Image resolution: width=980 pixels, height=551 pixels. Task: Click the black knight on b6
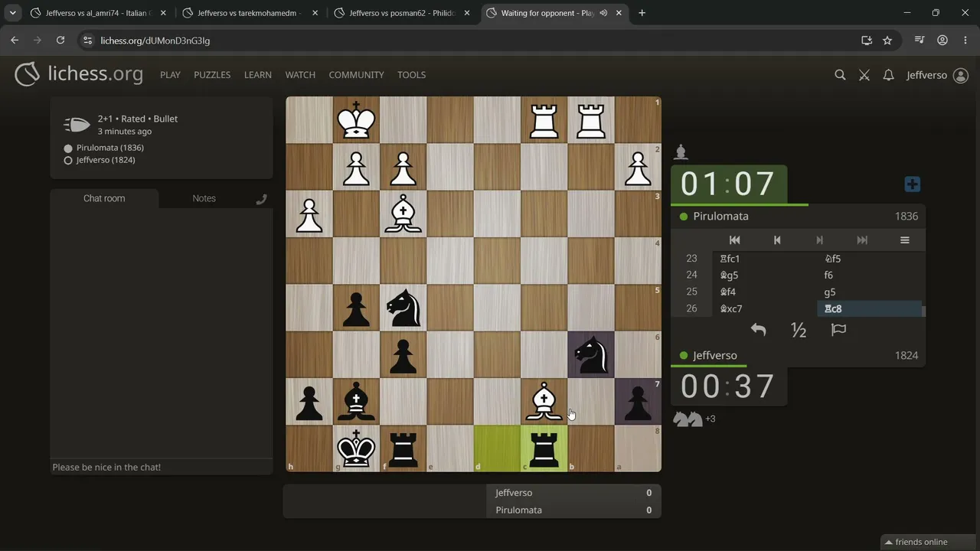tap(591, 355)
